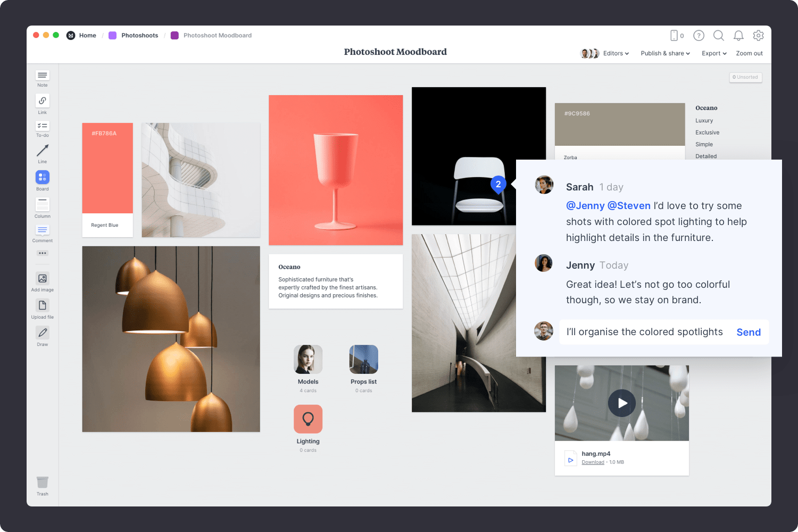The image size is (798, 532).
Task: Select the Link tool in sidebar
Action: click(43, 101)
